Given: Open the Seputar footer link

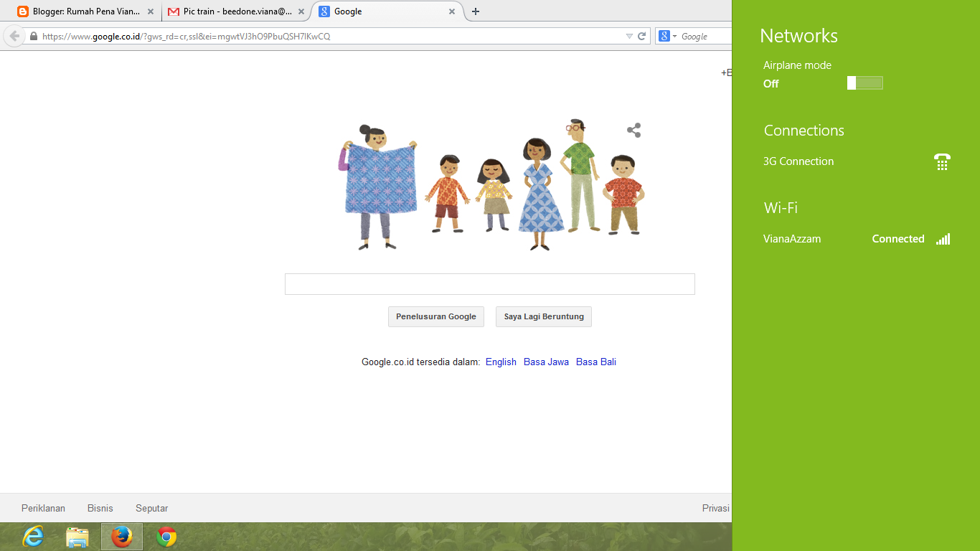Looking at the screenshot, I should tap(152, 508).
